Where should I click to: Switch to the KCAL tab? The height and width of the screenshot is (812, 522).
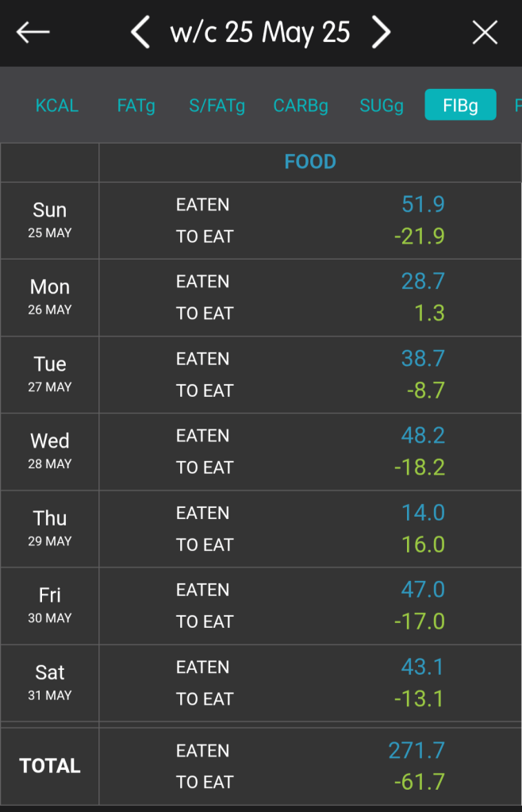(x=57, y=106)
